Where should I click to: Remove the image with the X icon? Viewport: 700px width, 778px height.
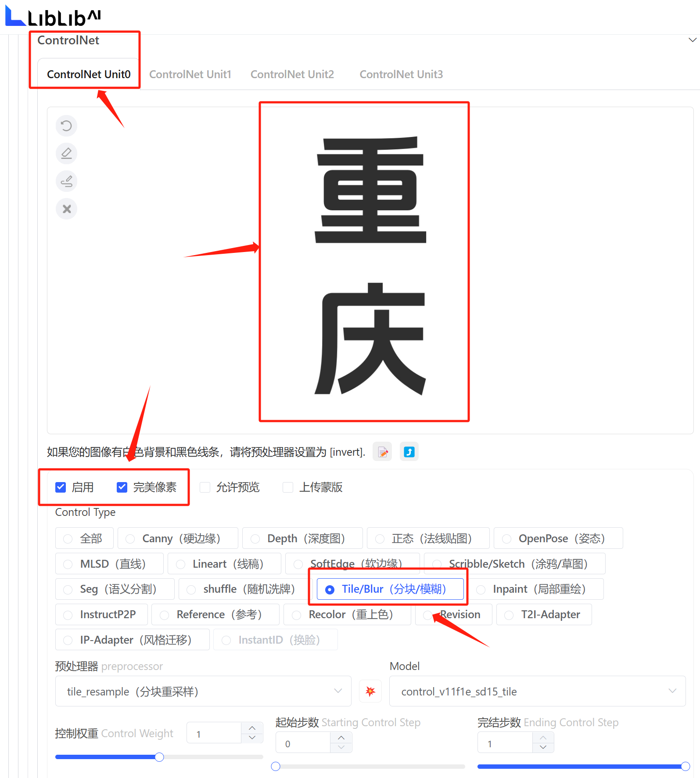pos(66,209)
